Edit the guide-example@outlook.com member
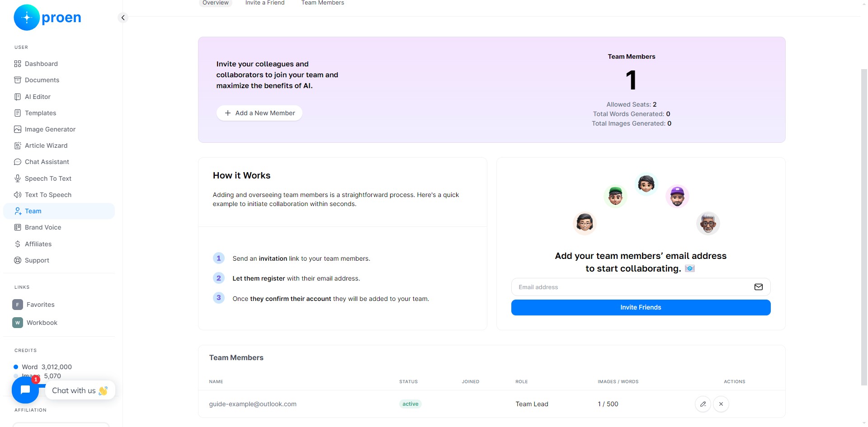The height and width of the screenshot is (427, 868). [x=703, y=404]
